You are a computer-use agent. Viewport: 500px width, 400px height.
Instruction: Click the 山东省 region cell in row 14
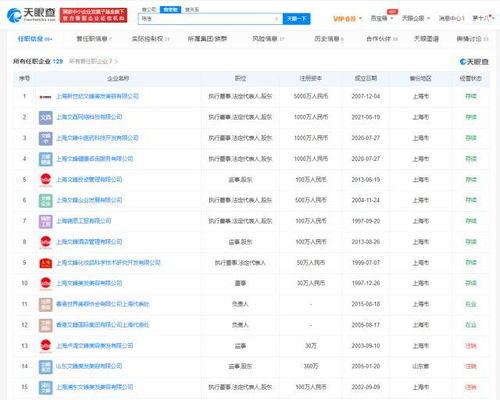[x=421, y=366]
